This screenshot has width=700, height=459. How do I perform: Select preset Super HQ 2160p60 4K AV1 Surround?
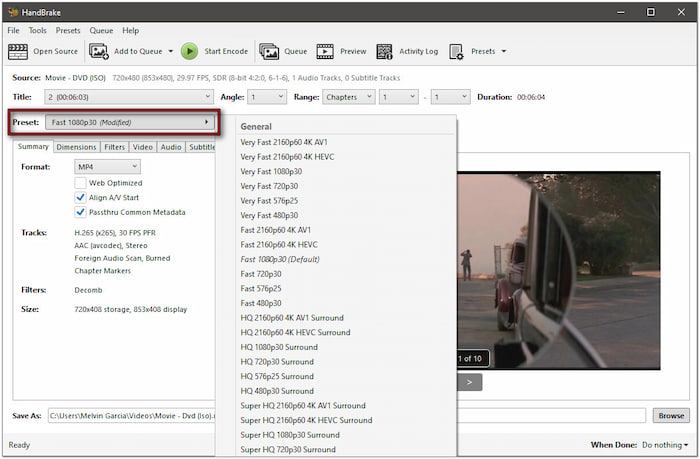[303, 405]
